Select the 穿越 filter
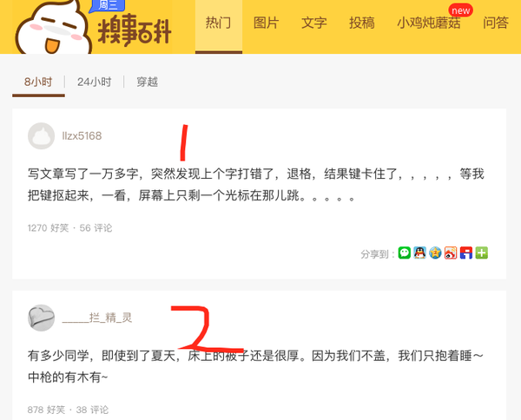The width and height of the screenshot is (521, 420). pyautogui.click(x=148, y=82)
